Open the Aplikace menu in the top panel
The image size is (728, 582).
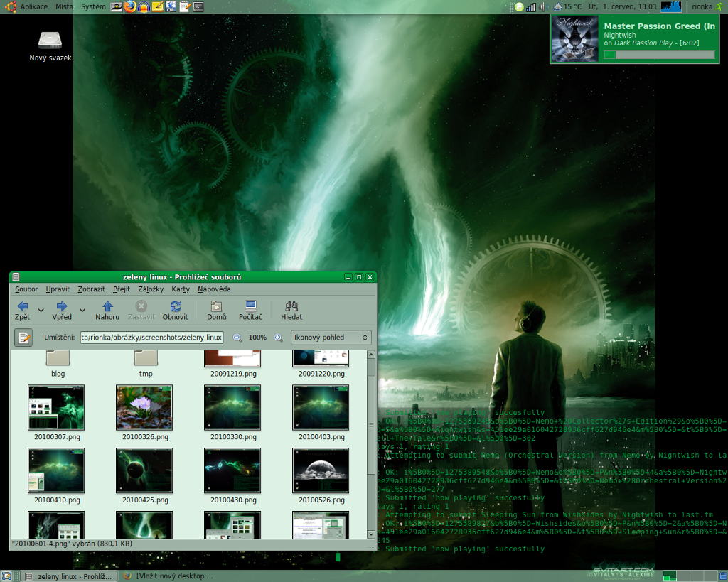click(x=34, y=6)
